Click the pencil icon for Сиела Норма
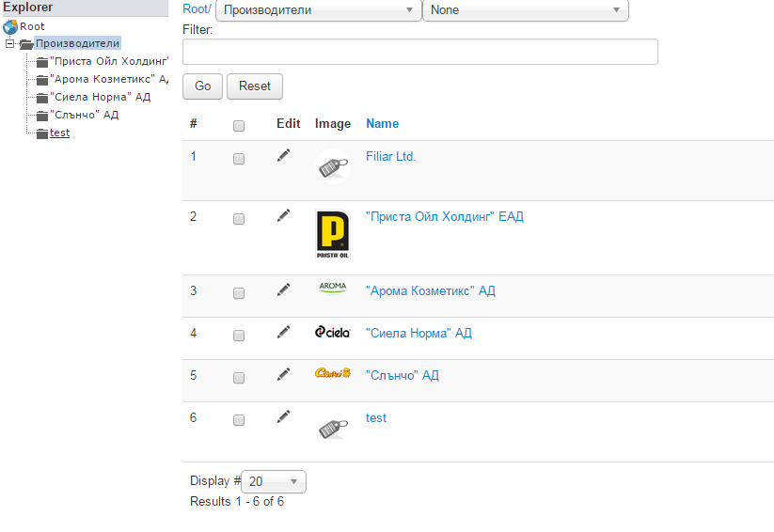 [x=283, y=332]
